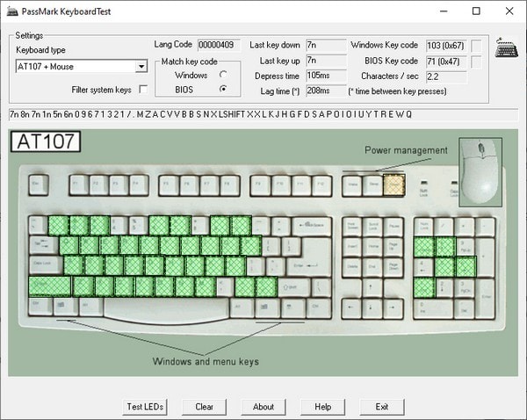
Task: Click the left Alt key
Action: point(91,306)
